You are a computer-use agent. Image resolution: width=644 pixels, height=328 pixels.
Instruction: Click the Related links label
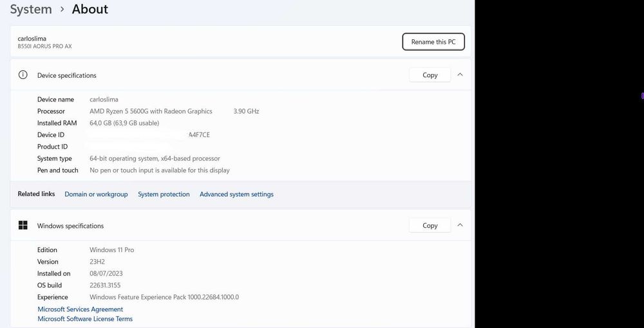(x=36, y=194)
